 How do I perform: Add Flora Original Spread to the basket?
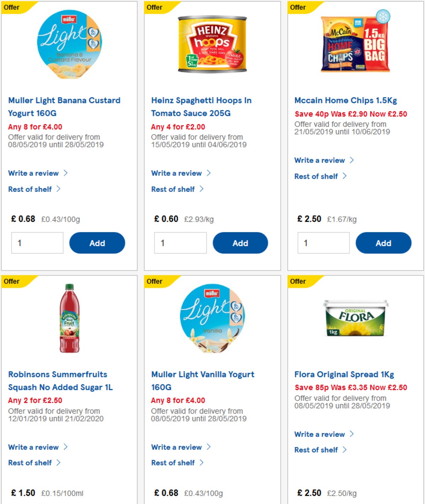point(384,503)
